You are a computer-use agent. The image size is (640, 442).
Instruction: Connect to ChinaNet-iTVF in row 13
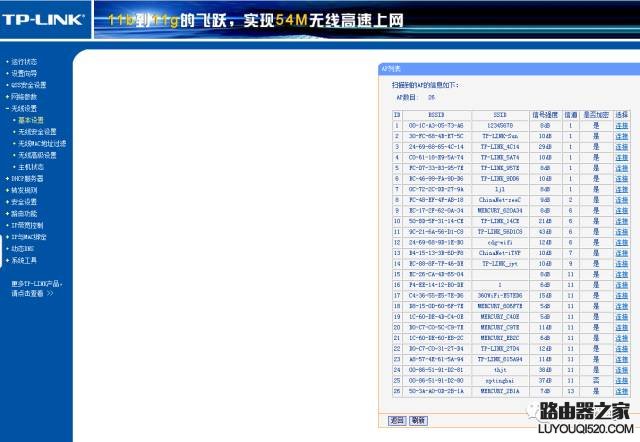[622, 253]
